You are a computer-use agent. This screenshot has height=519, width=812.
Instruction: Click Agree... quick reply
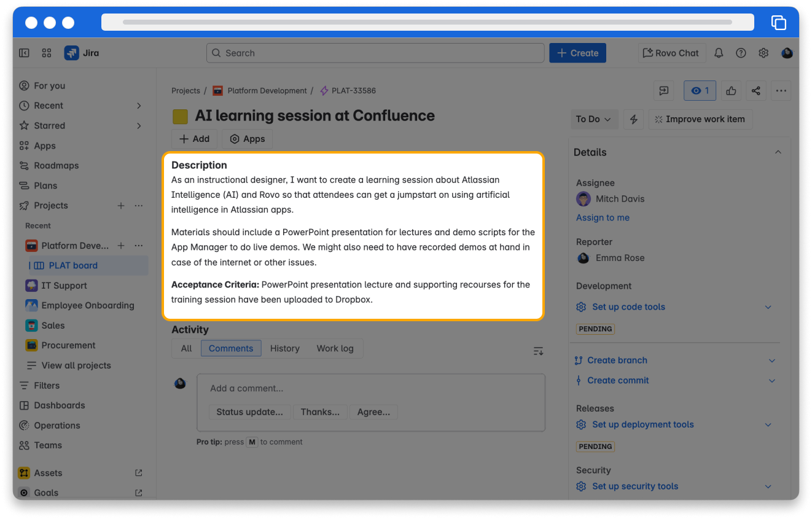(373, 412)
